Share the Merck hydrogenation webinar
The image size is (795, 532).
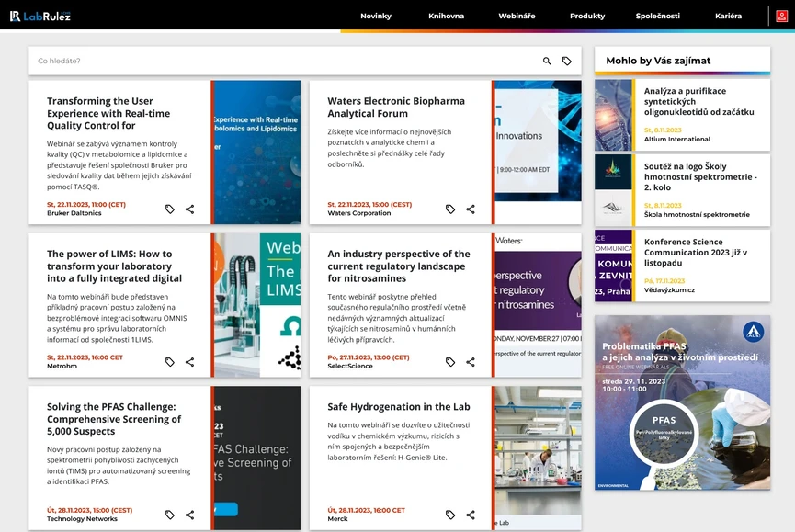point(471,515)
